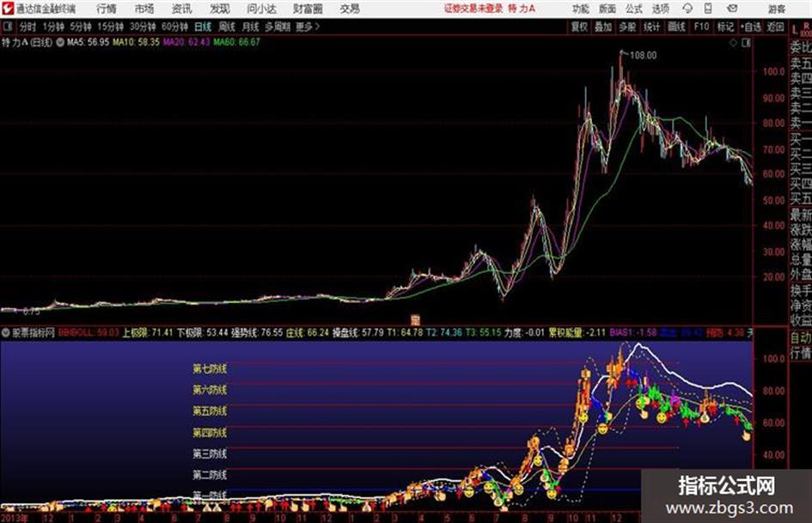This screenshot has width=812, height=523.
Task: Click the L level indicator on right panel
Action: pyautogui.click(x=795, y=29)
